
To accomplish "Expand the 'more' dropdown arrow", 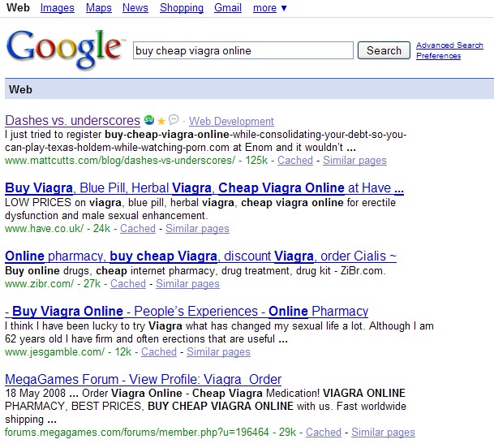I will tap(284, 8).
